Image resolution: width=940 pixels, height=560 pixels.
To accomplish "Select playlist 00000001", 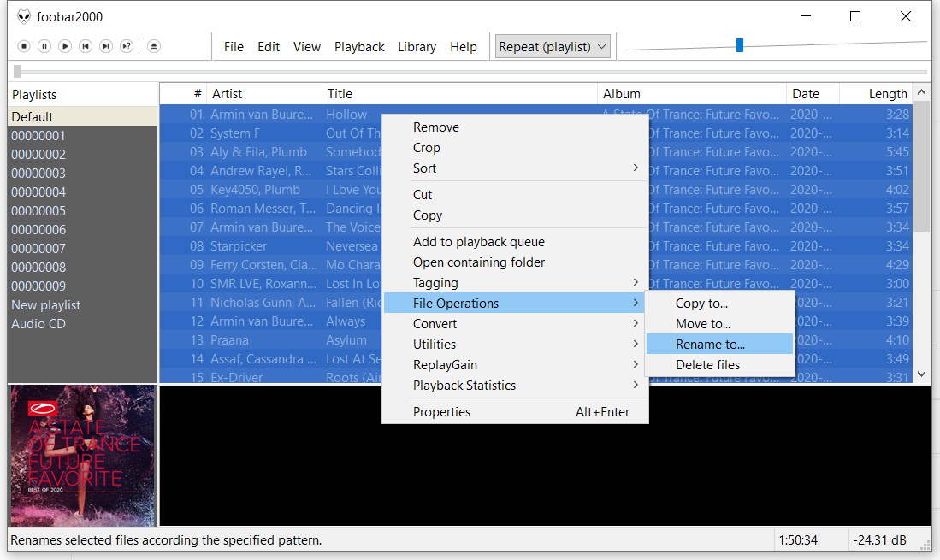I will (82, 135).
